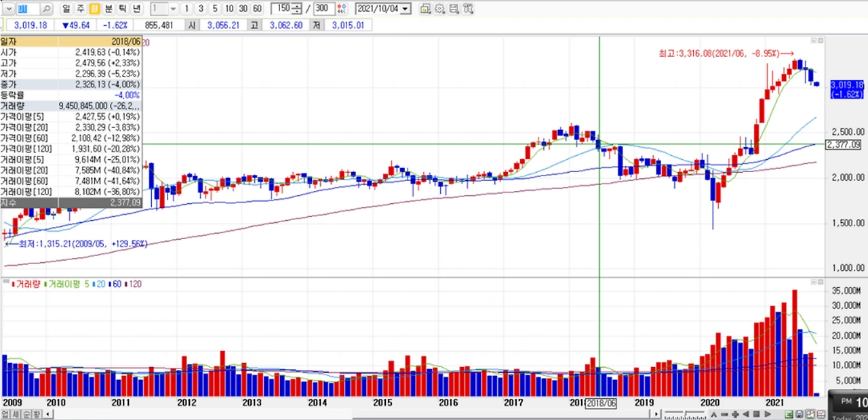868x420 pixels.
Task: Click the 지수 2,377.09 row
Action: 71,202
